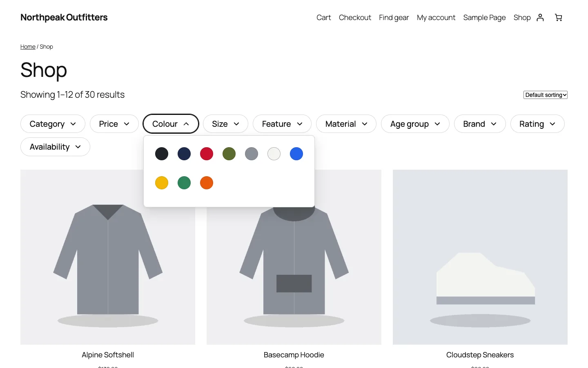This screenshot has width=588, height=368.
Task: Pick the white colour swatch
Action: tap(274, 154)
